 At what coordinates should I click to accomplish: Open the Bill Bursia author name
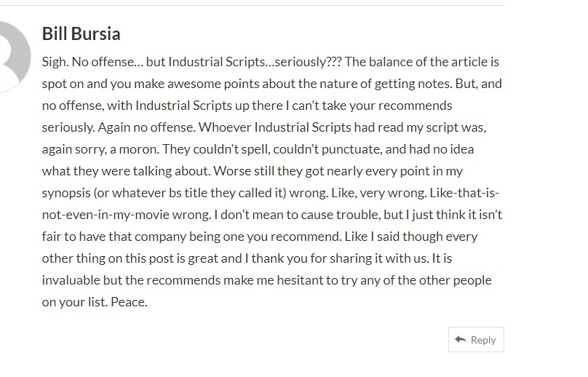pos(81,33)
